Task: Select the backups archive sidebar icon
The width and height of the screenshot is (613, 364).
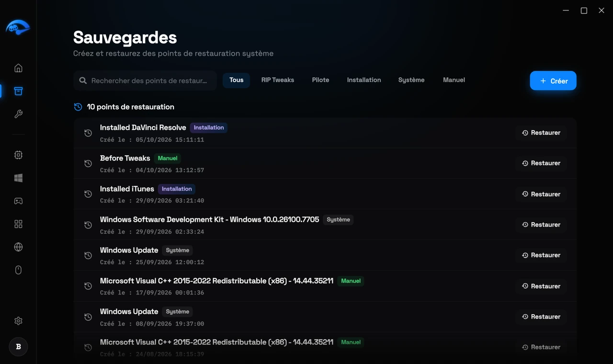Action: point(18,91)
